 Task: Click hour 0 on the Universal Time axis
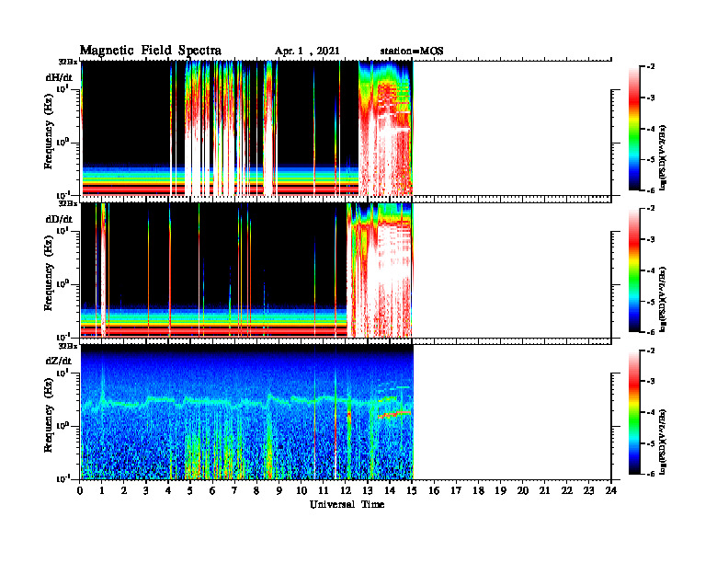coord(80,490)
